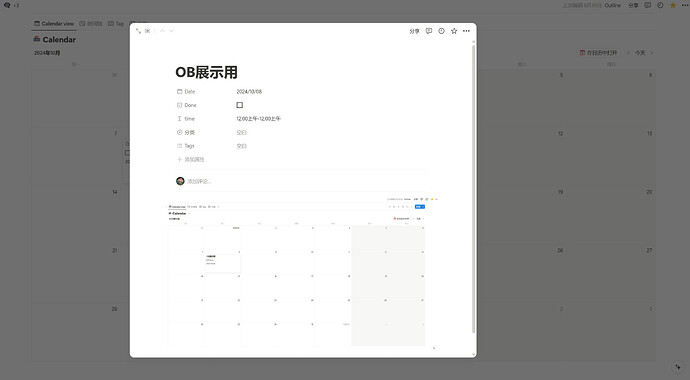Go to previous page with up chevron
The image size is (690, 380).
pyautogui.click(x=162, y=31)
